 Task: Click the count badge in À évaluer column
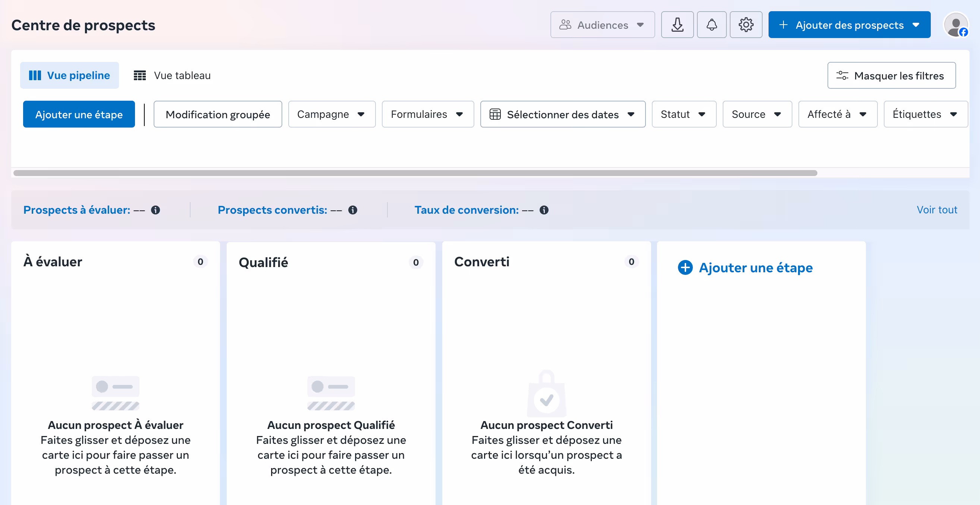(x=200, y=262)
